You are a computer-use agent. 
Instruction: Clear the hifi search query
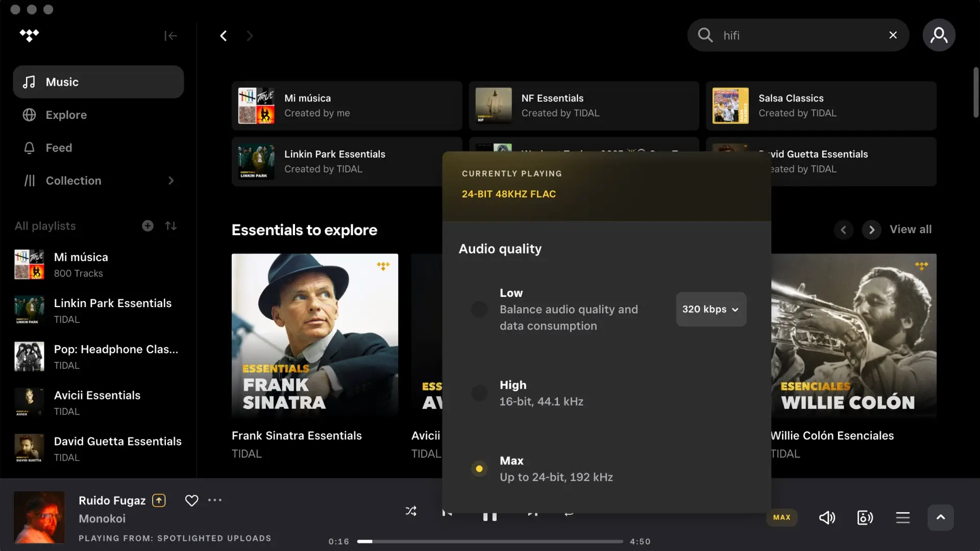(x=893, y=35)
